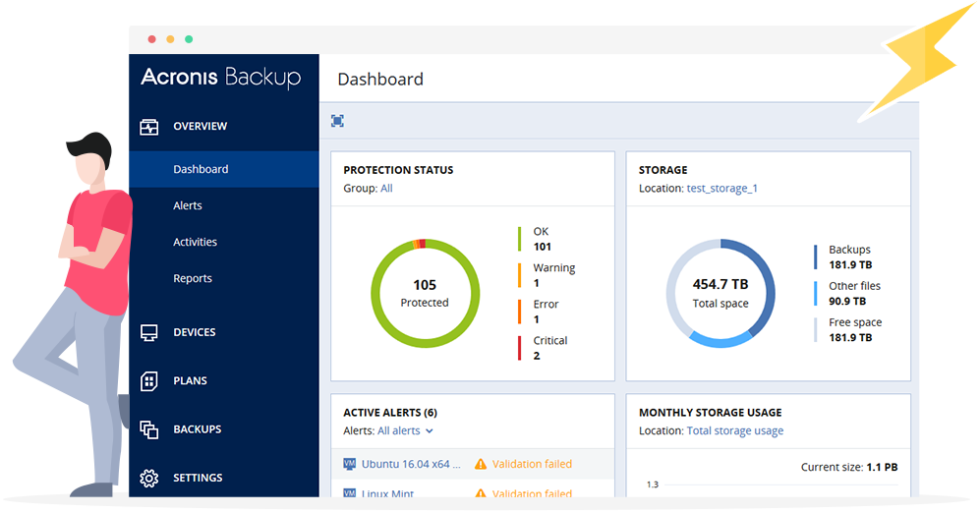Click the Total storage usage link

(x=735, y=430)
